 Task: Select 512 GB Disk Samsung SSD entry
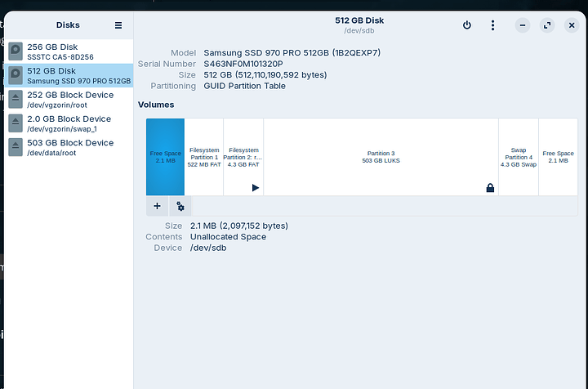click(69, 75)
